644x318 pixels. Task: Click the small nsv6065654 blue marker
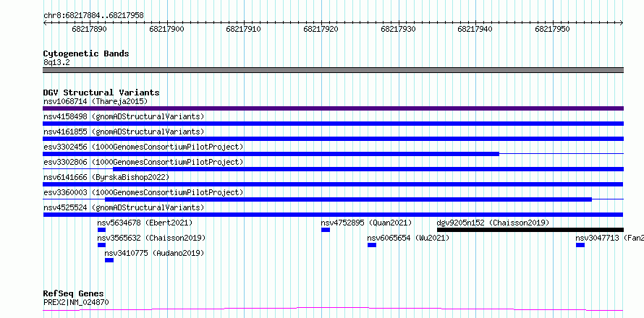[372, 245]
